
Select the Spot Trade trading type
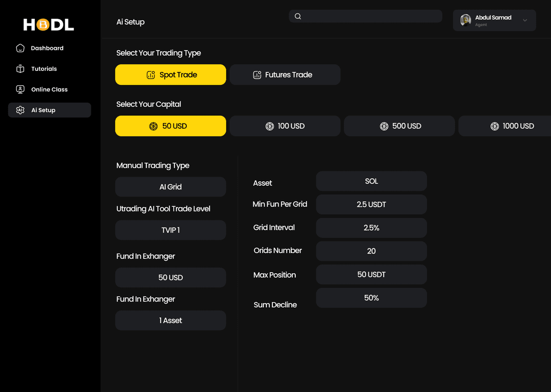point(170,75)
